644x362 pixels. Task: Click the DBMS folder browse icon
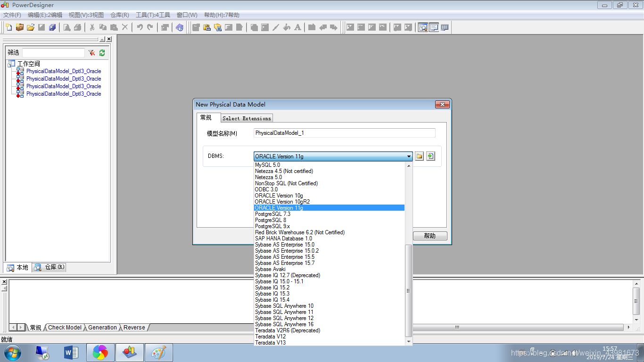tap(419, 156)
